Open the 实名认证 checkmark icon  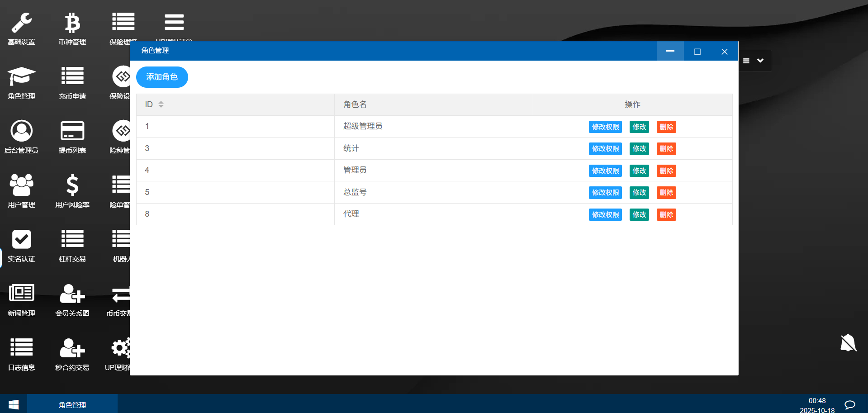[21, 240]
